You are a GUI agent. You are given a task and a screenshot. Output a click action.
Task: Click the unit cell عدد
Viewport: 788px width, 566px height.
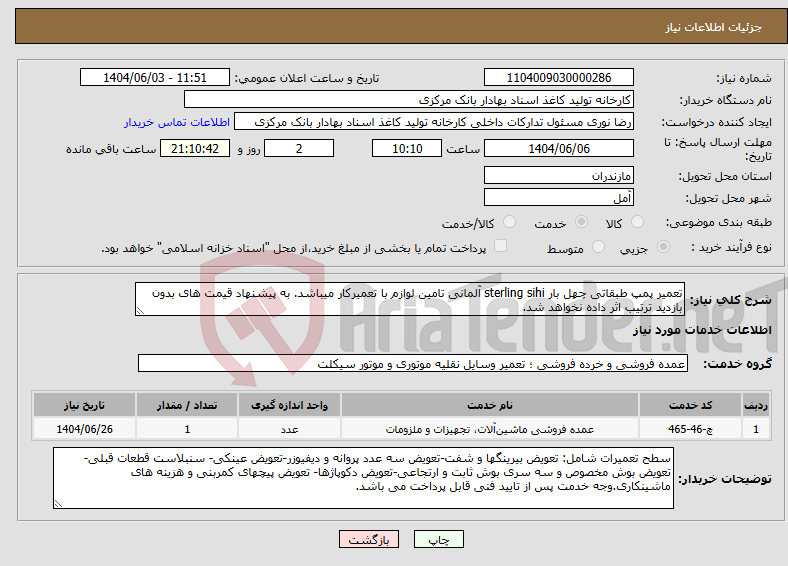[289, 429]
